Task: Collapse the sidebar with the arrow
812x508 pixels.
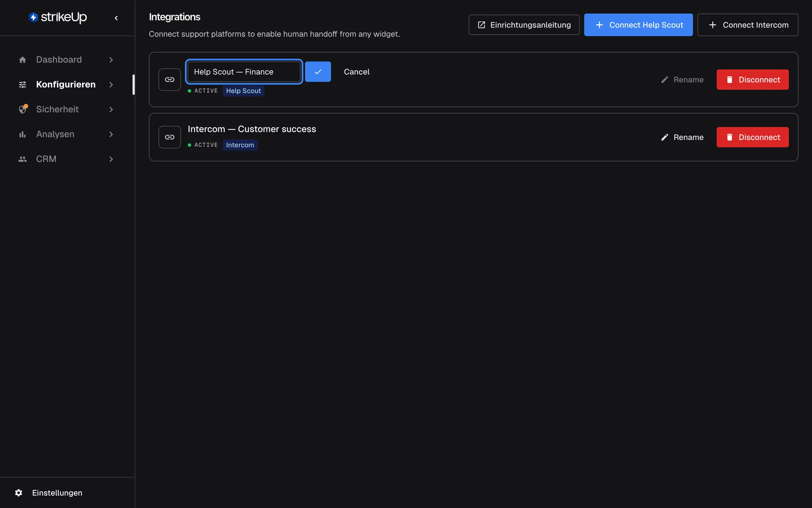Action: click(x=116, y=18)
